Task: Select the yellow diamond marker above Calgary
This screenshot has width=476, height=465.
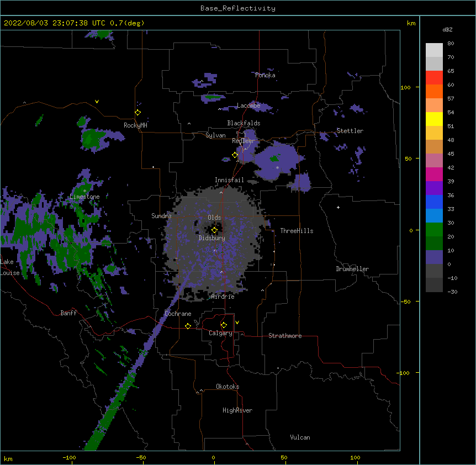Action: click(x=224, y=325)
